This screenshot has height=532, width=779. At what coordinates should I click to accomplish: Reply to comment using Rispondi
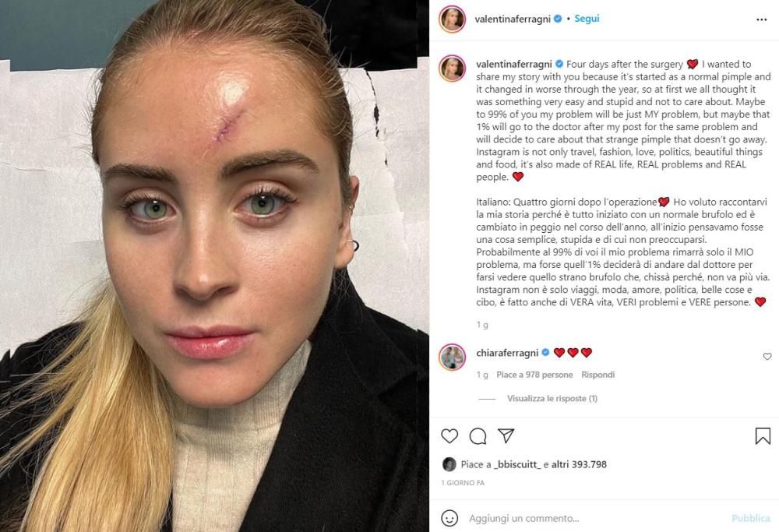tap(597, 375)
